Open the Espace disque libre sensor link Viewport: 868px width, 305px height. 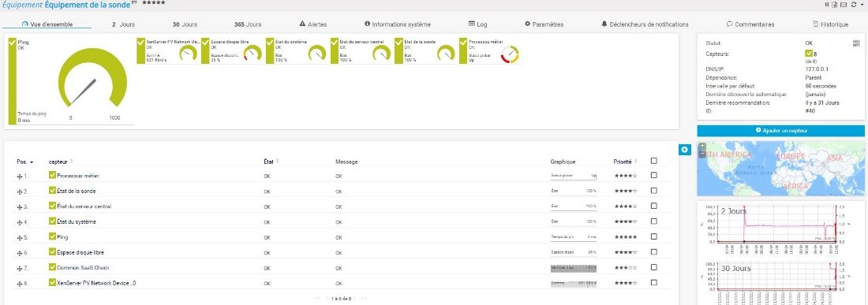click(x=80, y=252)
